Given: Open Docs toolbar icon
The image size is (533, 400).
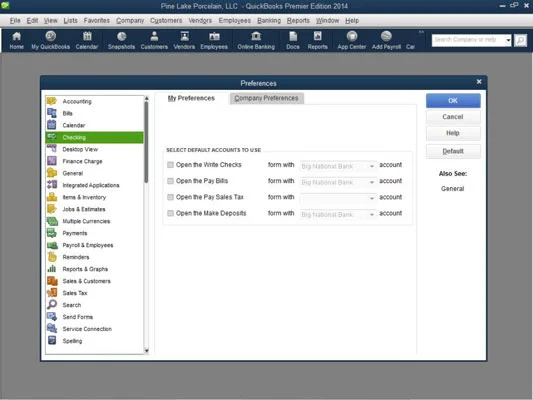Looking at the screenshot, I should tap(293, 40).
